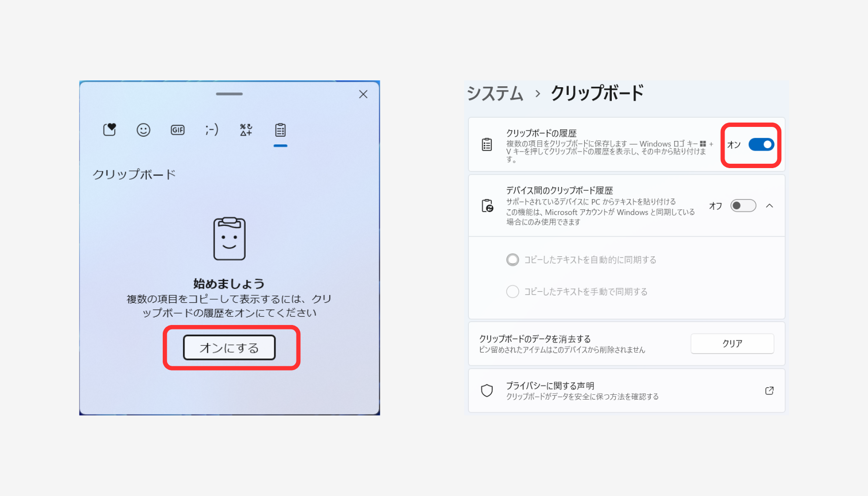Screen dimensions: 868x496
Task: Open the symbols tab icon
Action: pyautogui.click(x=246, y=130)
